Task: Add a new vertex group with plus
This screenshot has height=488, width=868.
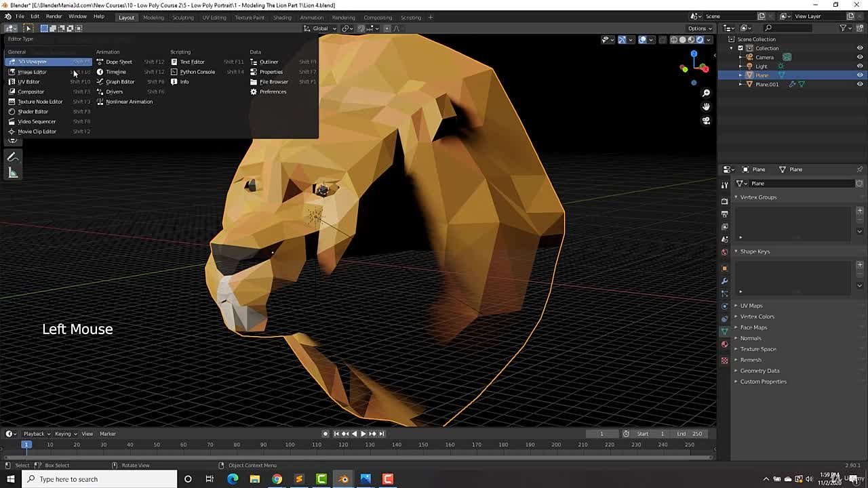Action: coord(860,210)
